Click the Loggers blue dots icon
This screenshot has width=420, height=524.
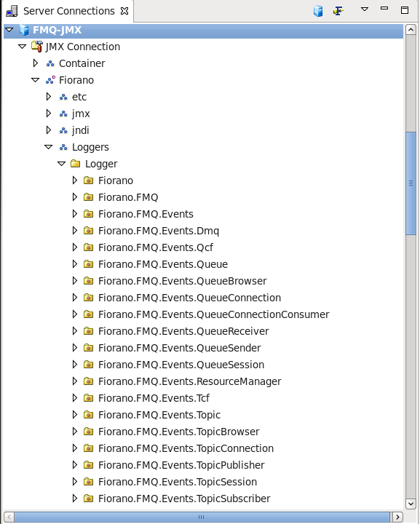63,147
